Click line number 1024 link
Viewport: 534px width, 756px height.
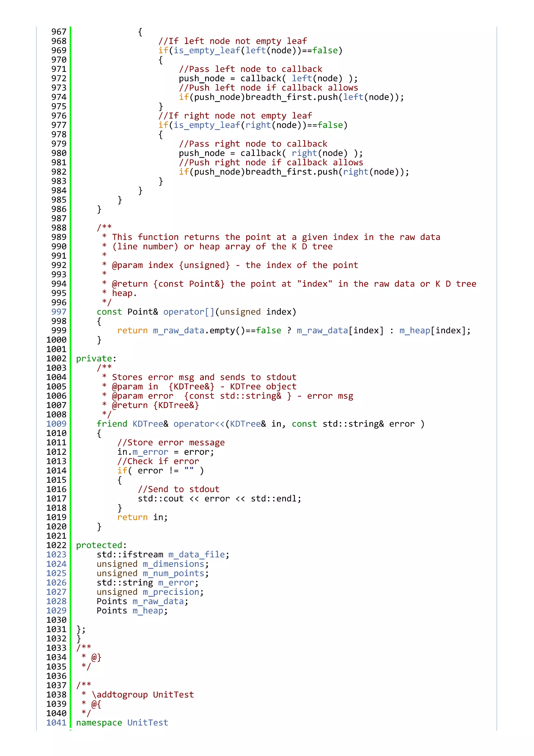point(56,564)
